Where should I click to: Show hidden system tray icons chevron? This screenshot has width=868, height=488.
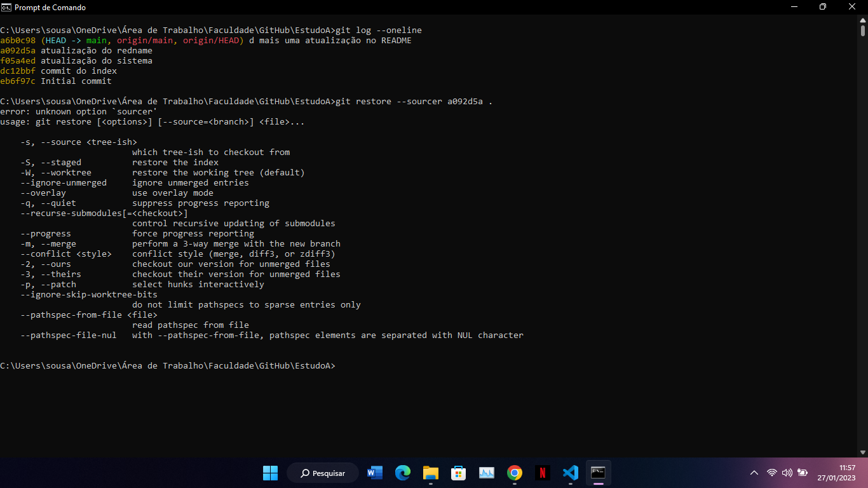point(754,473)
